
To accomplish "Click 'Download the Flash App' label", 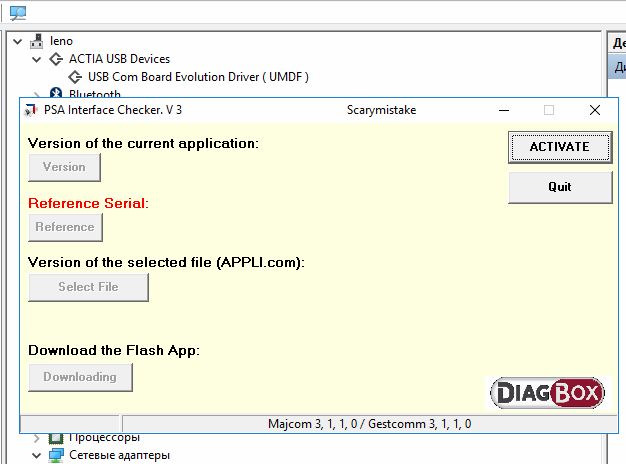I will tap(114, 350).
